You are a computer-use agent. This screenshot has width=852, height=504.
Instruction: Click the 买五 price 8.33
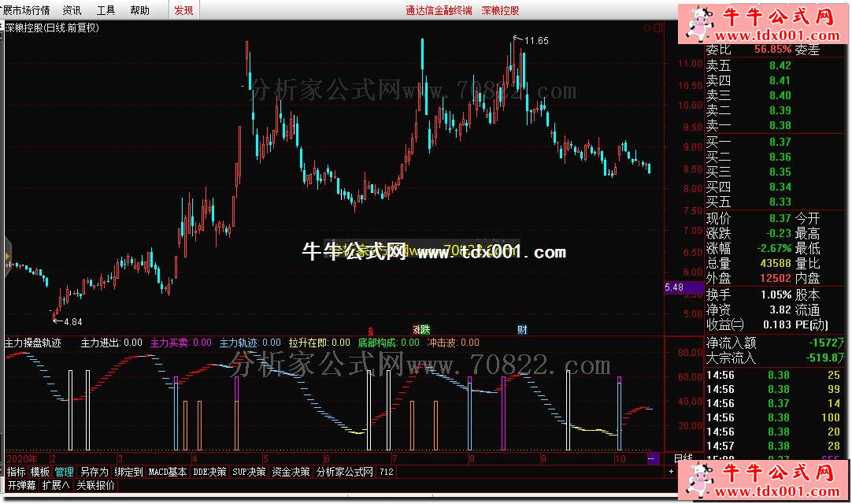[780, 202]
